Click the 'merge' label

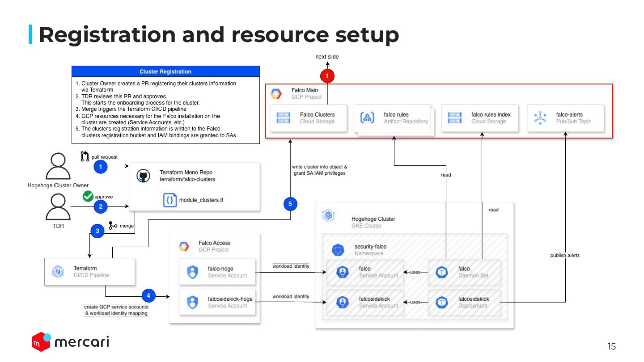tap(127, 226)
